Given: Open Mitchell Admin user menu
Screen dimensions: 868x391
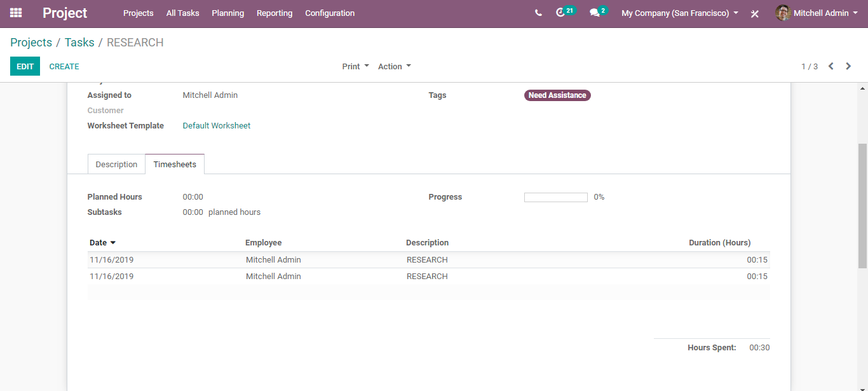Looking at the screenshot, I should pyautogui.click(x=816, y=13).
